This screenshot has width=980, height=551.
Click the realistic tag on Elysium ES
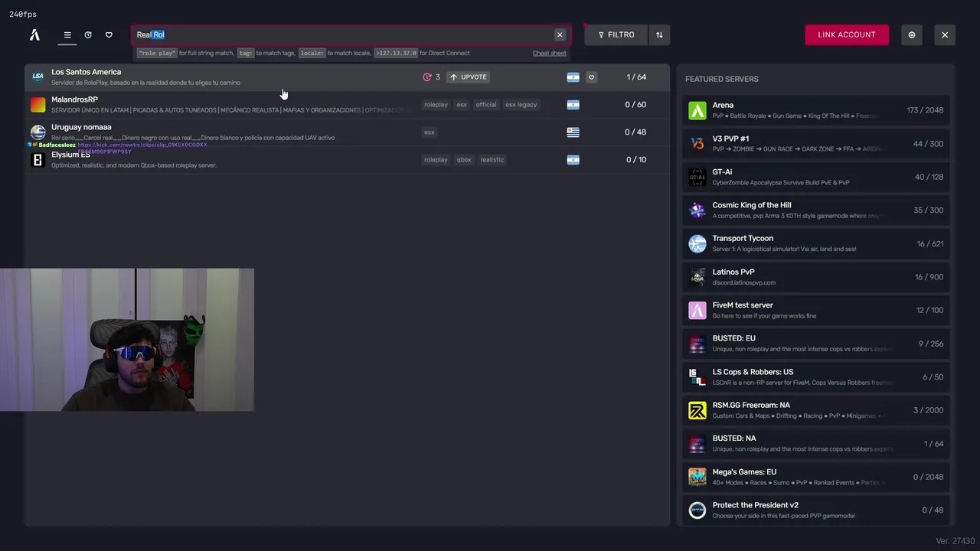click(492, 159)
